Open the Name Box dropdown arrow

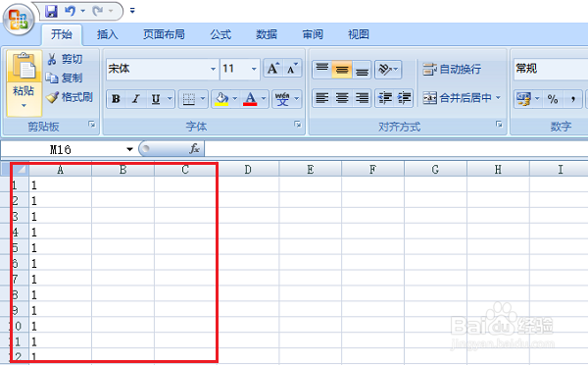click(129, 149)
